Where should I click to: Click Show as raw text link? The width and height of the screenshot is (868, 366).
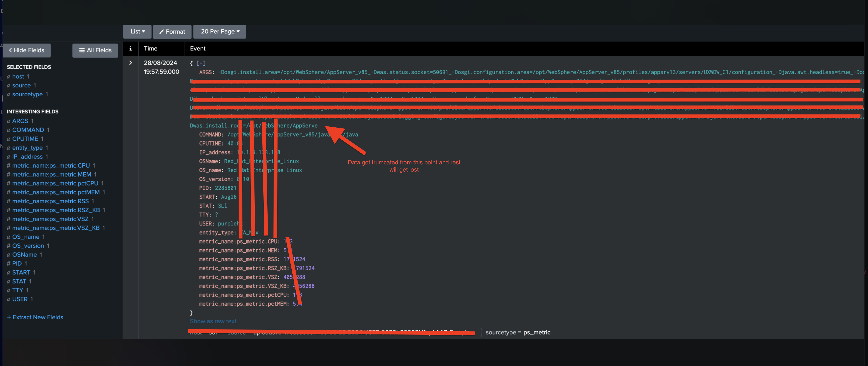click(213, 321)
